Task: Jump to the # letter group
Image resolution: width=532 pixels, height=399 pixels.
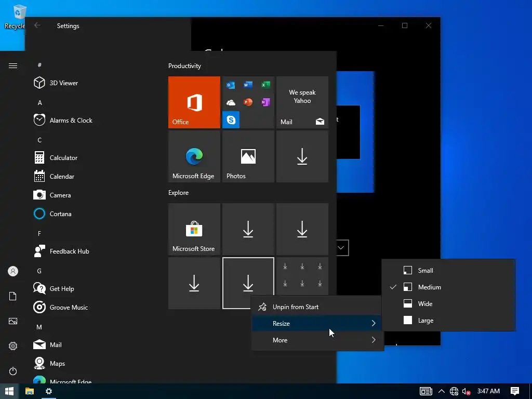Action: (39, 65)
